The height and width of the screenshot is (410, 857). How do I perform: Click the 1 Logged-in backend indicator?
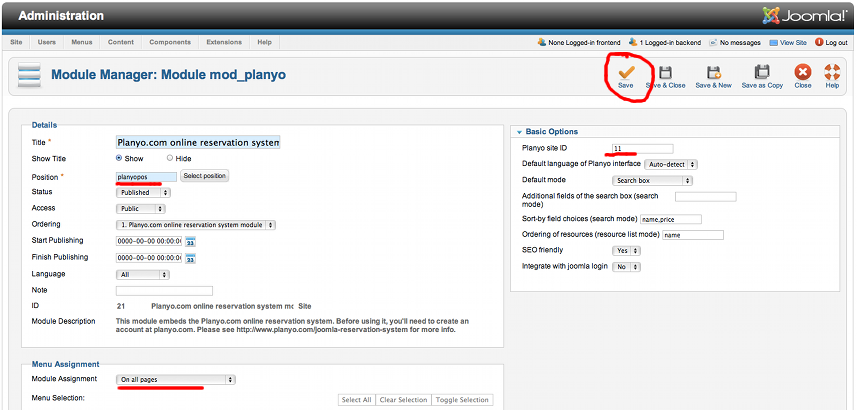[x=665, y=42]
